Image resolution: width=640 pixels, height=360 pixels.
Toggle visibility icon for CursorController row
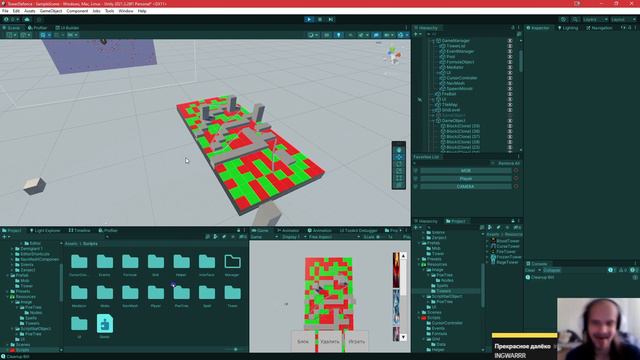click(x=510, y=78)
